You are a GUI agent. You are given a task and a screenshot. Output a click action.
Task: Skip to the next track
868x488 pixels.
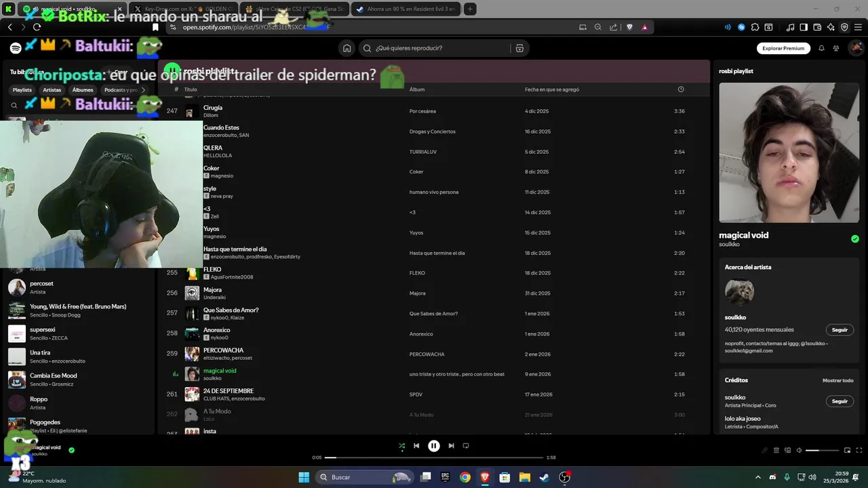point(451,446)
